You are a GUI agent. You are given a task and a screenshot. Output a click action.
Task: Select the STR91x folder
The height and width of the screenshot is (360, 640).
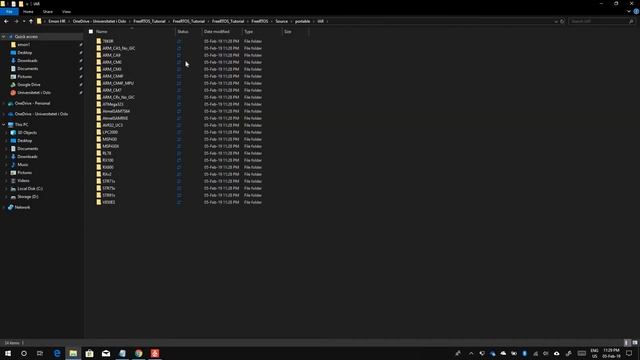pos(109,195)
